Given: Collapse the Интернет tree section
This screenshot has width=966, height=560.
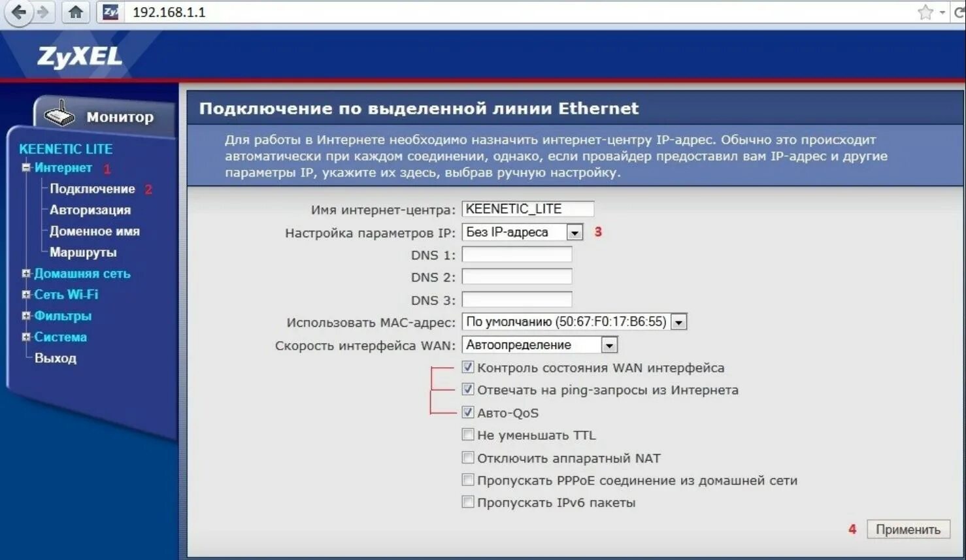Looking at the screenshot, I should tap(26, 167).
